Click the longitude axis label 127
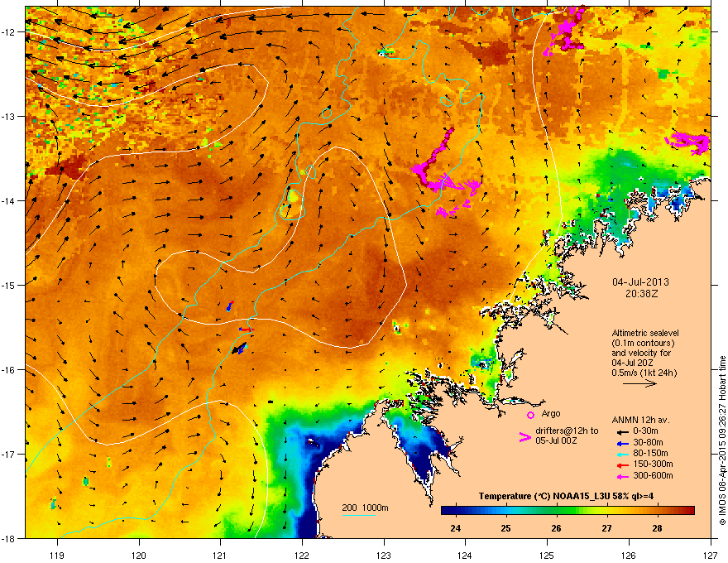This screenshot has height=563, width=728. click(x=711, y=555)
